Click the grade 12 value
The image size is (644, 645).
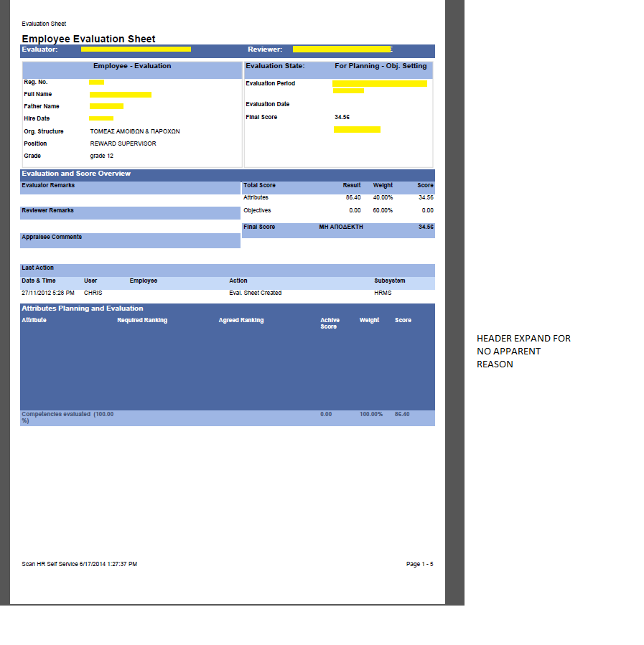tap(102, 156)
